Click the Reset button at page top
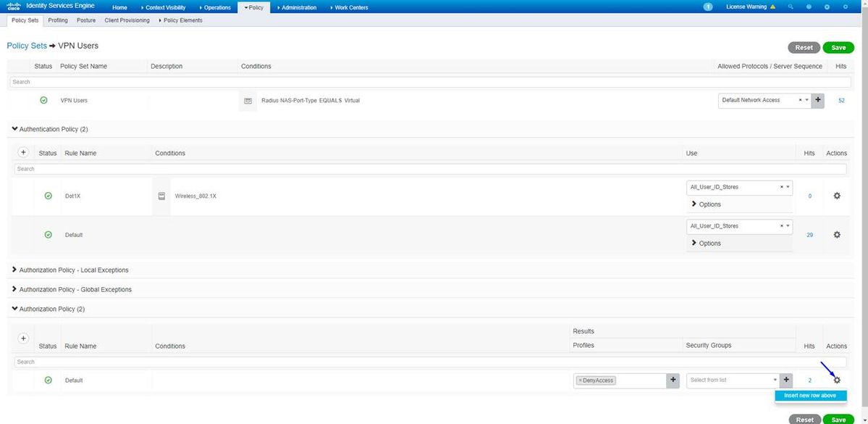Screen dimensions: 868x424 (804, 48)
